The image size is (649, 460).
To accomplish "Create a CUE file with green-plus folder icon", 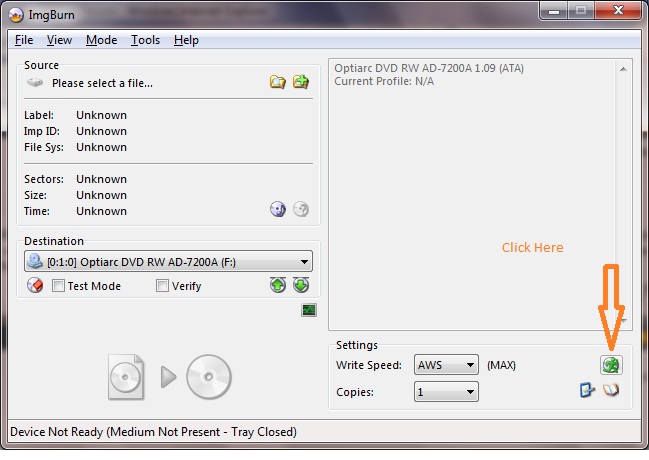I will 301,82.
